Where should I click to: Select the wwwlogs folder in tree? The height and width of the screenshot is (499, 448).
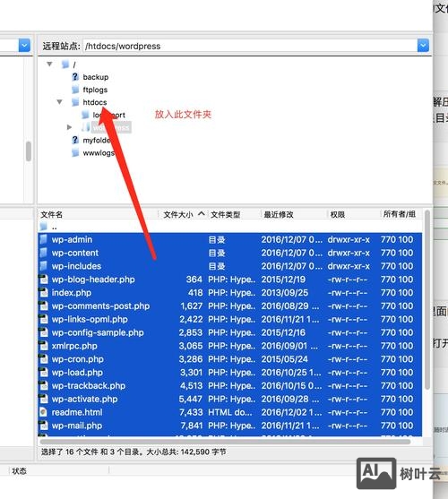point(99,153)
